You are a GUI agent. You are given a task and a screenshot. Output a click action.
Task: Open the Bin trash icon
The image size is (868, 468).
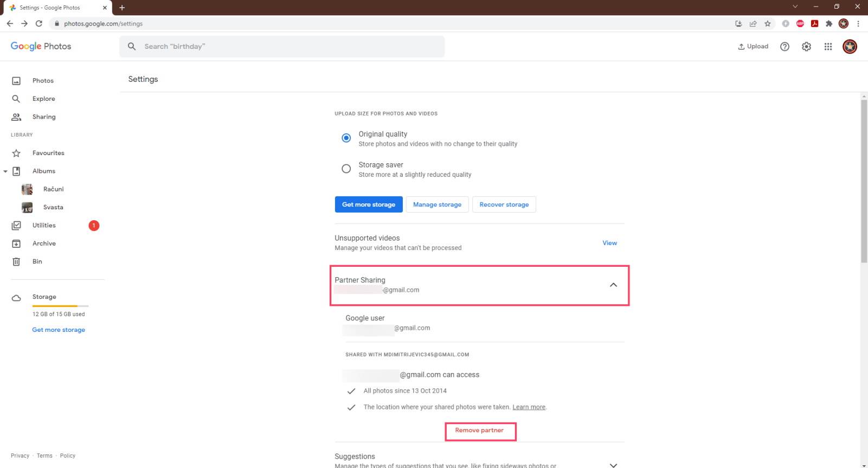tap(16, 261)
